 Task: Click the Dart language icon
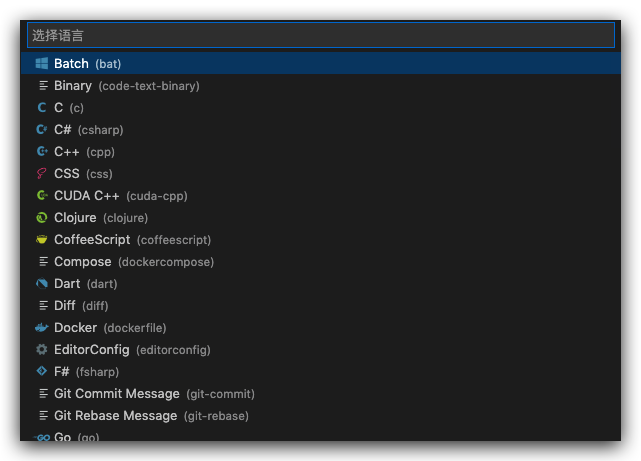click(42, 283)
